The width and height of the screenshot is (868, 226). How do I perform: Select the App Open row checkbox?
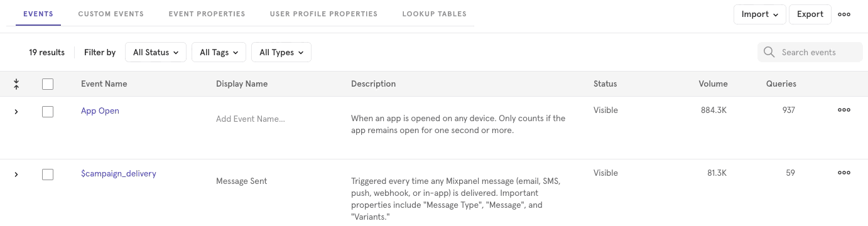point(48,112)
